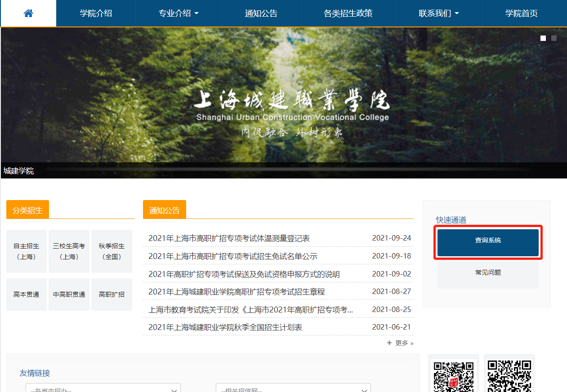567x392 pixels.
Task: Select the orange 通知公告 tab header
Action: pos(165,210)
